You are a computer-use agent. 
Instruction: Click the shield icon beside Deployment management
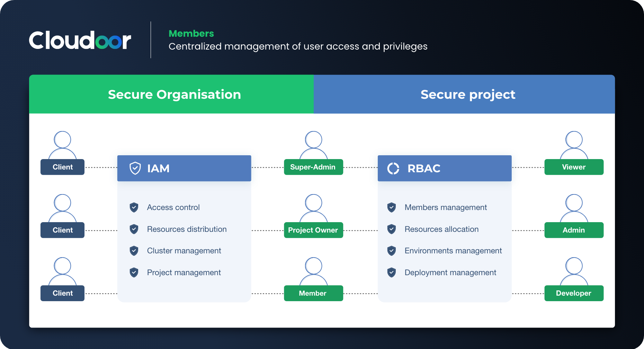click(392, 272)
